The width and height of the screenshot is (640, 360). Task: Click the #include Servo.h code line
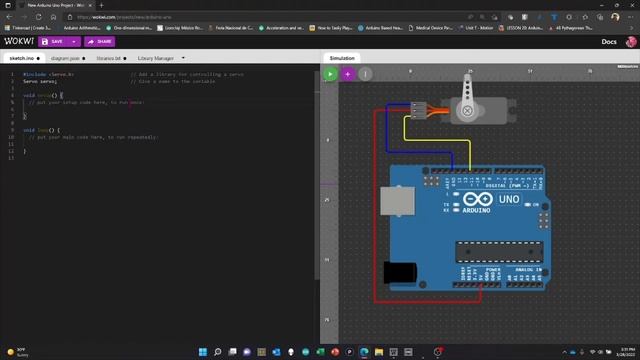[49, 74]
